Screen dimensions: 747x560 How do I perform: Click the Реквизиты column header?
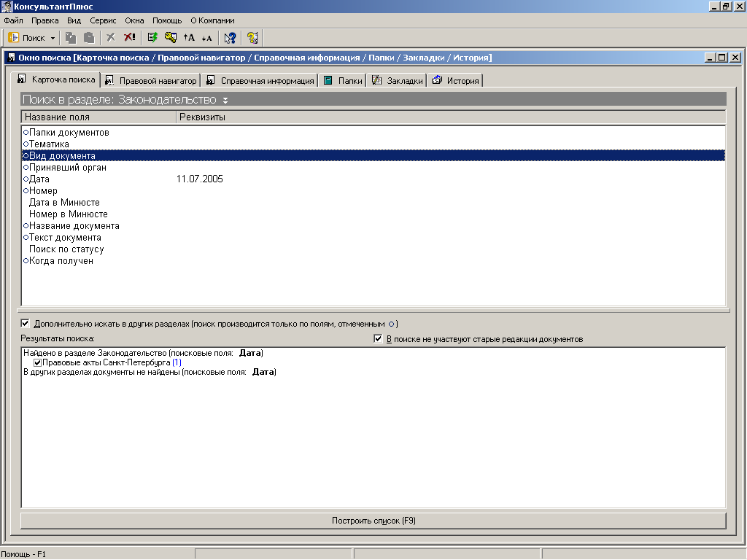point(451,117)
